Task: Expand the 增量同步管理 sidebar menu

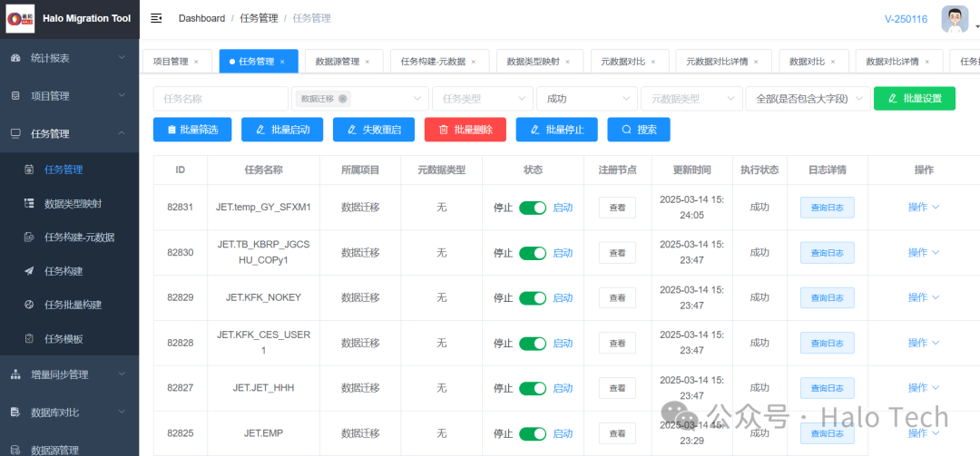Action: point(69,374)
